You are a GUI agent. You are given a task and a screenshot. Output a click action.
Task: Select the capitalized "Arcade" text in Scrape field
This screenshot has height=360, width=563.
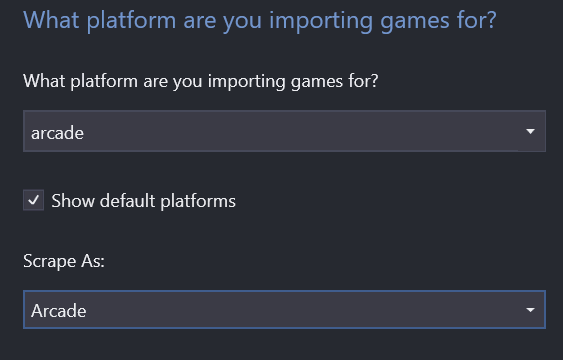[x=59, y=311]
